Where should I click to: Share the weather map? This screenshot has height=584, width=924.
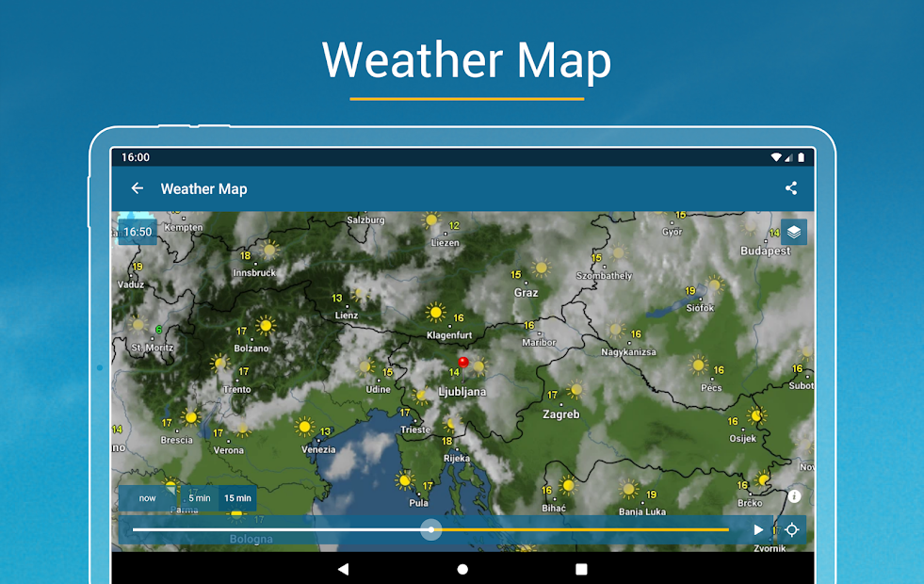pyautogui.click(x=791, y=188)
